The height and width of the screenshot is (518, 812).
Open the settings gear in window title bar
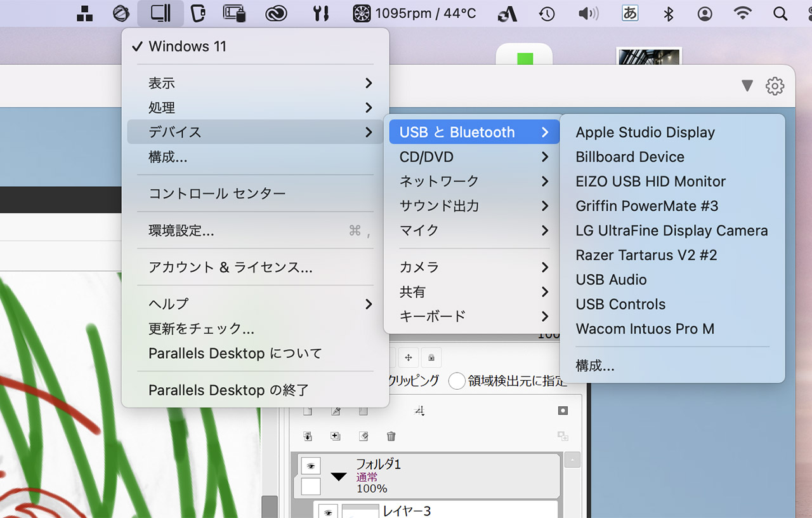point(775,86)
